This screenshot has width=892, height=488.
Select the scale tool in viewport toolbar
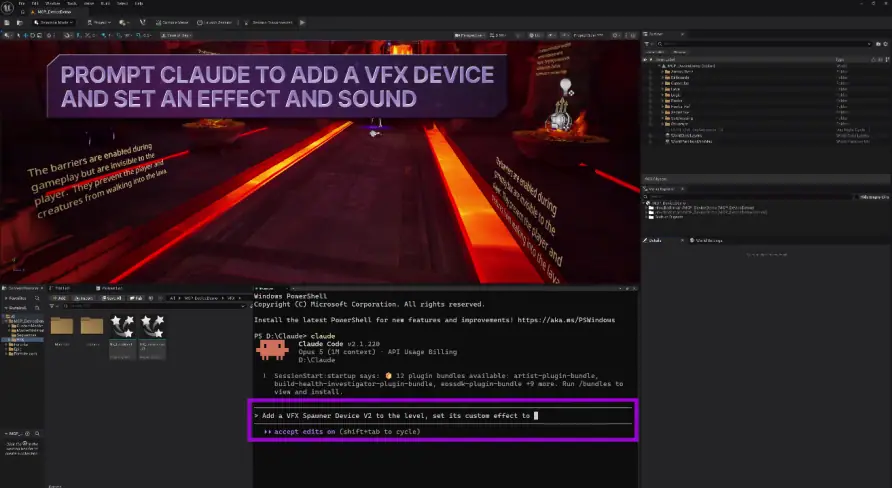pos(39,35)
